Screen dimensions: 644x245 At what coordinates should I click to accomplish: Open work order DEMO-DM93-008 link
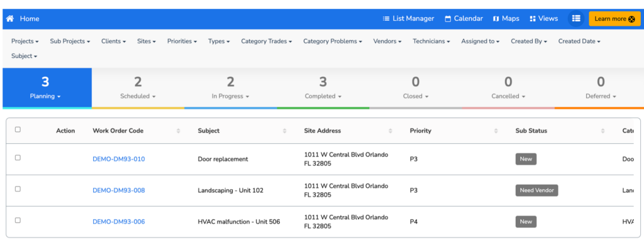pos(119,190)
